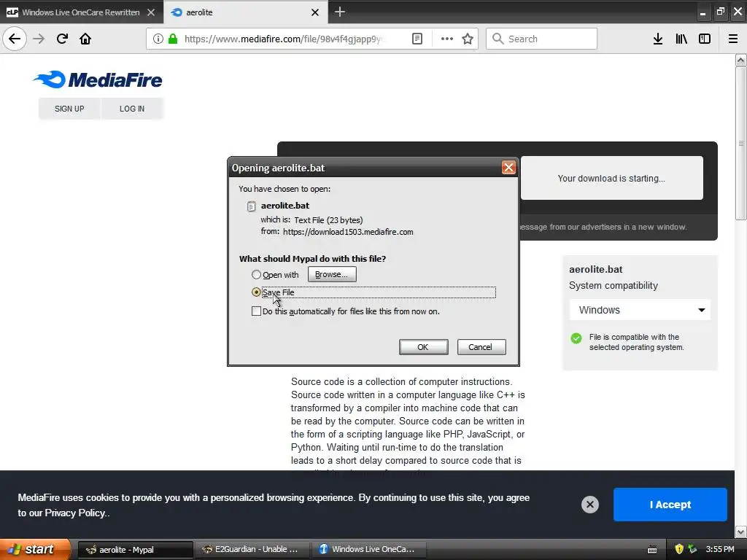Viewport: 747px width, 560px height.
Task: Select the Open with radio option
Action: [x=256, y=275]
